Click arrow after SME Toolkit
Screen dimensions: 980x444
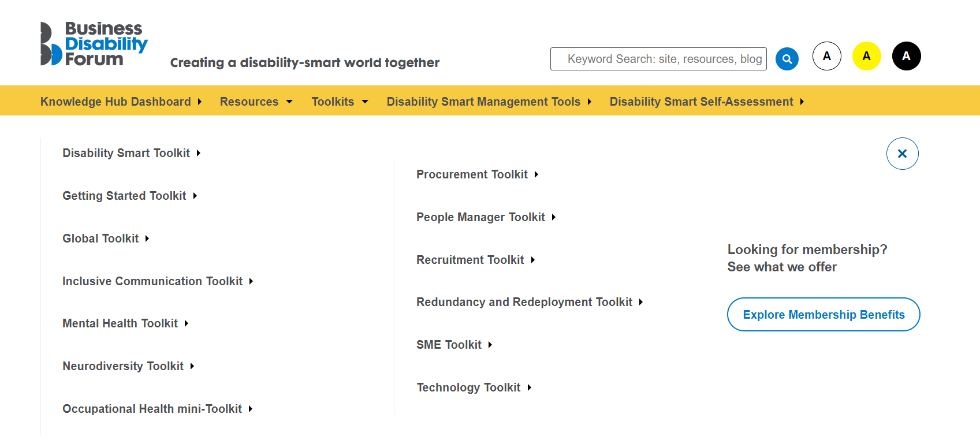tap(490, 345)
